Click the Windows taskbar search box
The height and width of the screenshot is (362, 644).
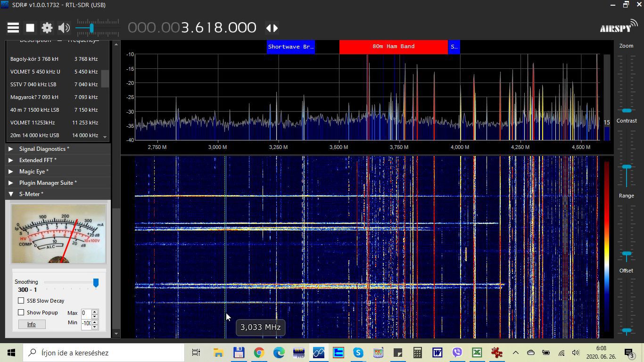point(104,353)
